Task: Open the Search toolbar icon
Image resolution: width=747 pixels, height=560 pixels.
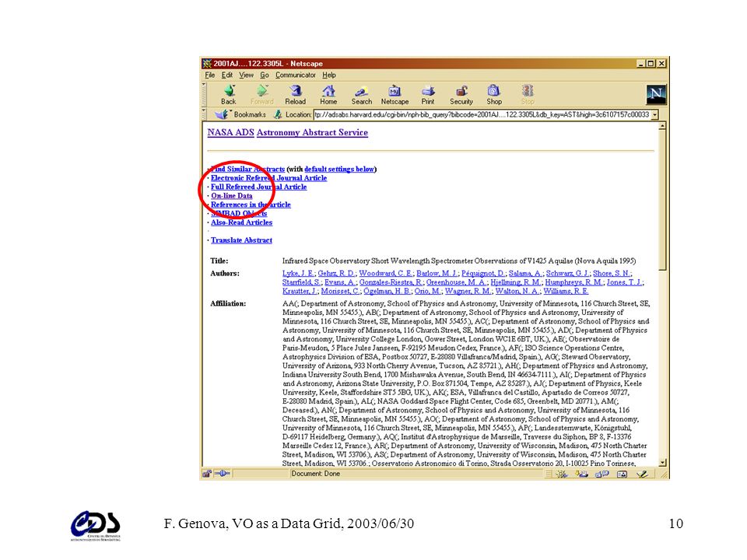Action: coord(362,91)
